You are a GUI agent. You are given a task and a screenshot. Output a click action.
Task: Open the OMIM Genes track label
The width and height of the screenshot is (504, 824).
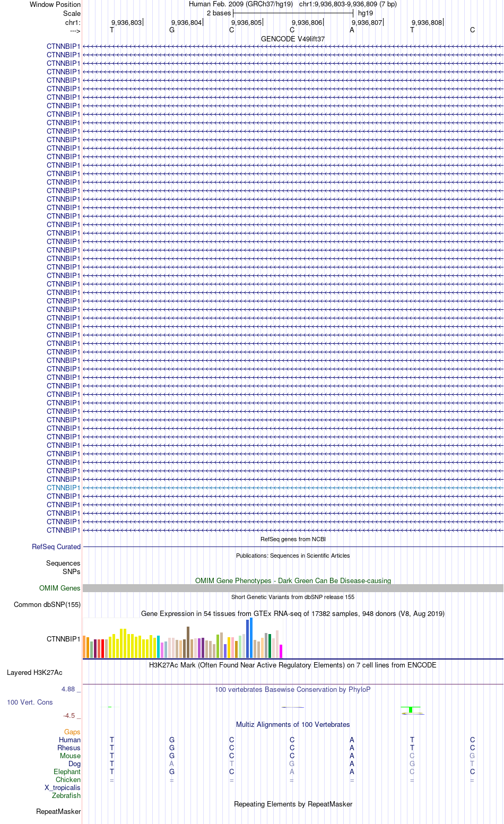60,588
